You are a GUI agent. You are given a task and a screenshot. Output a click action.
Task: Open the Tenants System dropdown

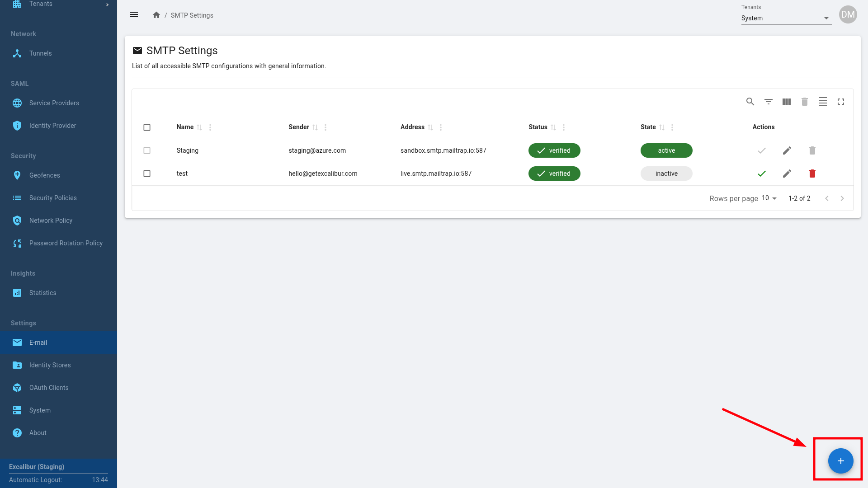tap(786, 18)
